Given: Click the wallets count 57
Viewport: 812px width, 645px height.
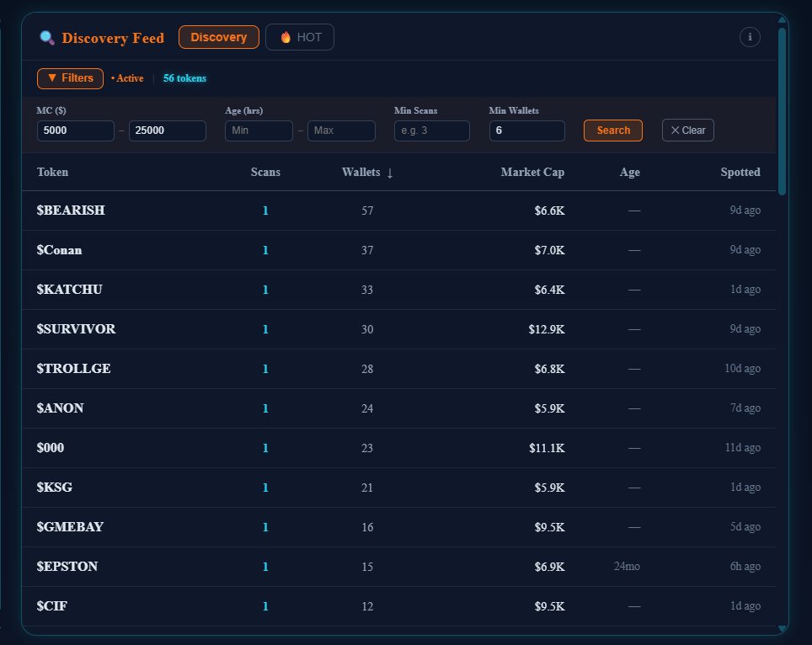Looking at the screenshot, I should coord(367,211).
